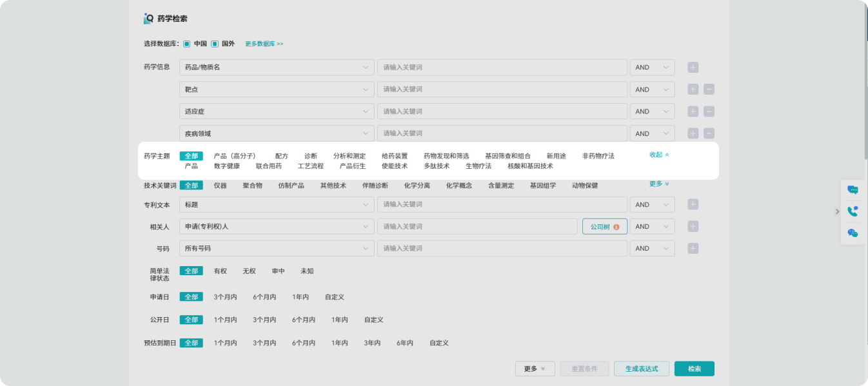Expand more 技术关键词 options via 更多
The width and height of the screenshot is (868, 386).
(x=659, y=184)
